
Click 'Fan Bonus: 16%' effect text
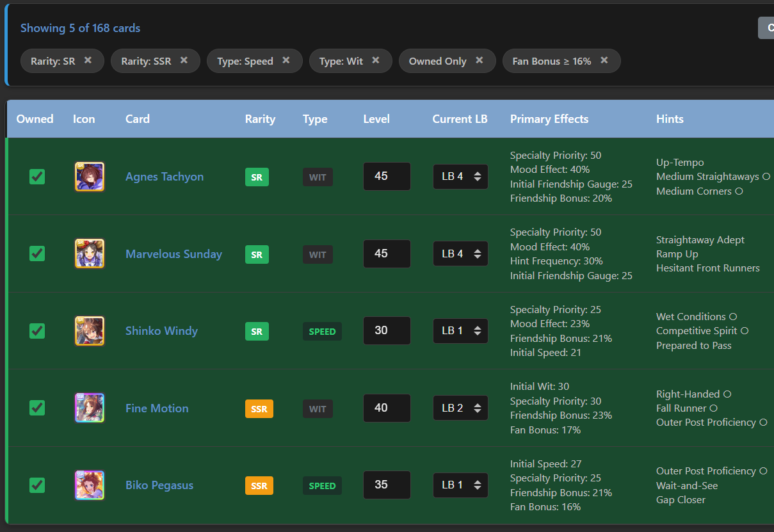click(545, 506)
